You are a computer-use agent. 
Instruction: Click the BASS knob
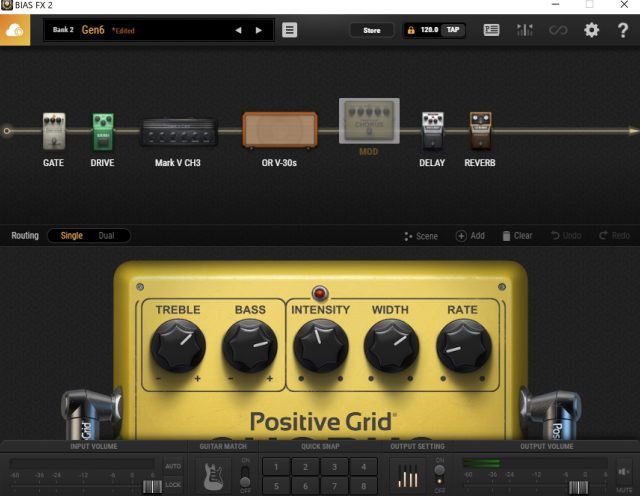click(x=250, y=345)
